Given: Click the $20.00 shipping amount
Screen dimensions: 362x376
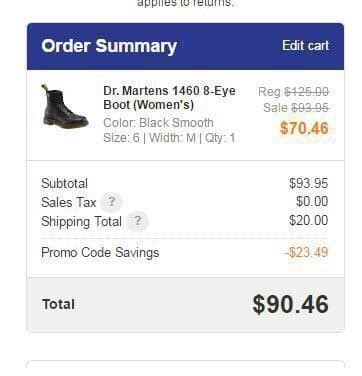Looking at the screenshot, I should [x=309, y=220].
